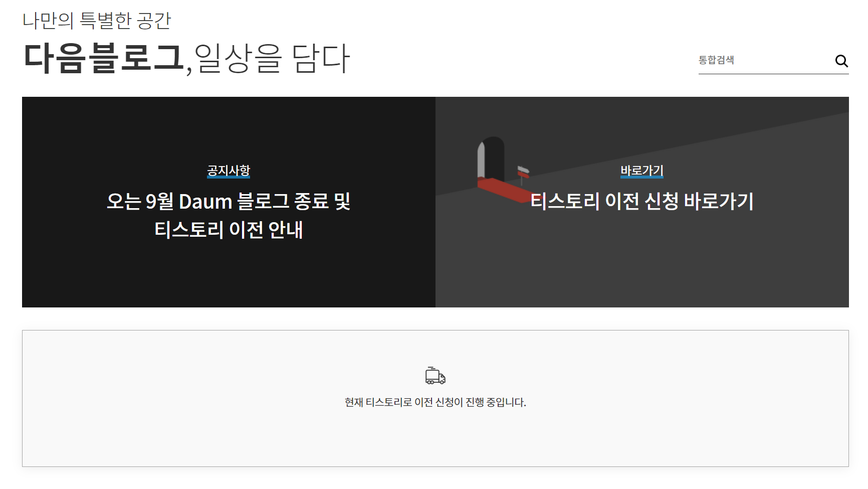The height and width of the screenshot is (489, 868).
Task: Select the 현재 티스토리로 이전 신청이 진행 중입니다 text
Action: (436, 402)
